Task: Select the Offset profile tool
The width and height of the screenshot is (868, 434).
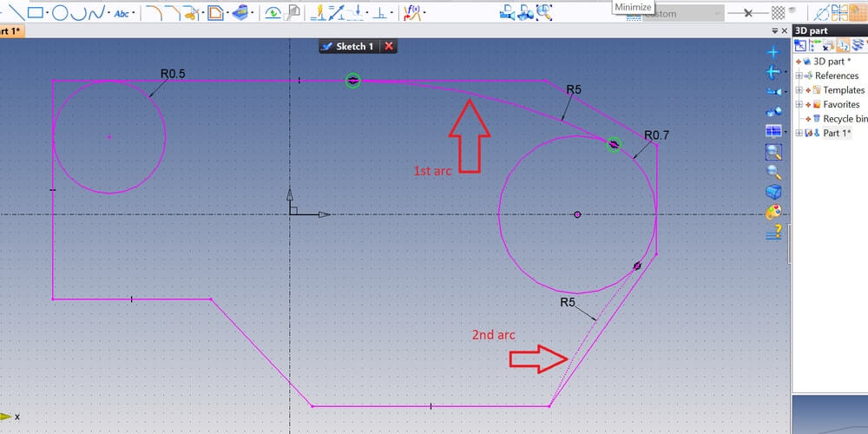Action: click(216, 13)
